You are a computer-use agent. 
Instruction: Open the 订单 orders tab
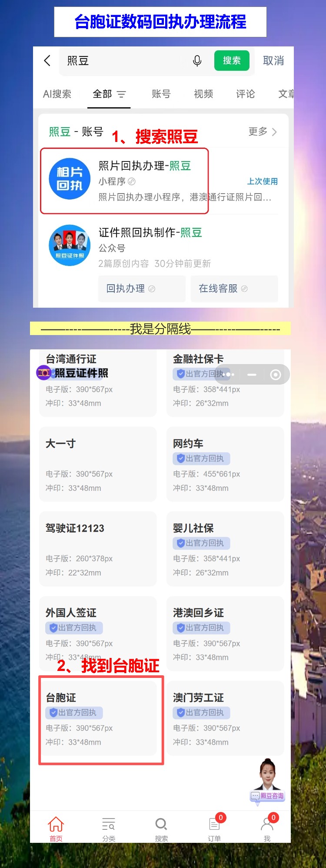[214, 829]
